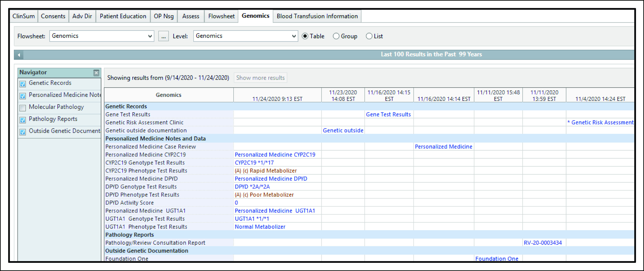The image size is (644, 271).
Task: Click the UGT1A1 *1/*1 genotype result
Action: [252, 219]
